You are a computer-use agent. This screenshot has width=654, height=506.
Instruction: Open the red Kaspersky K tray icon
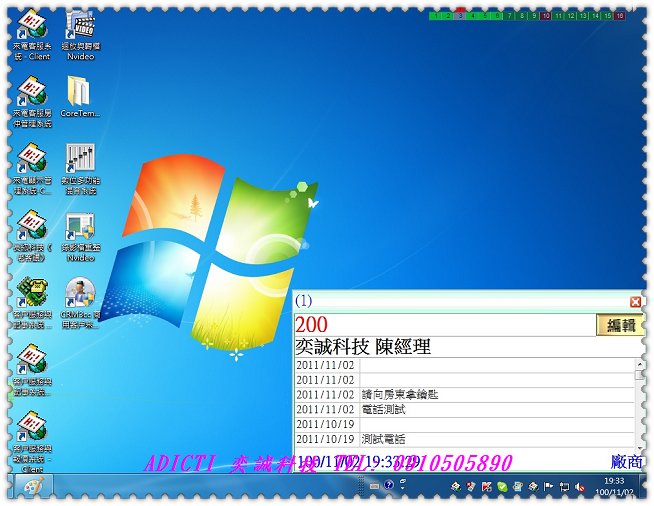click(486, 486)
